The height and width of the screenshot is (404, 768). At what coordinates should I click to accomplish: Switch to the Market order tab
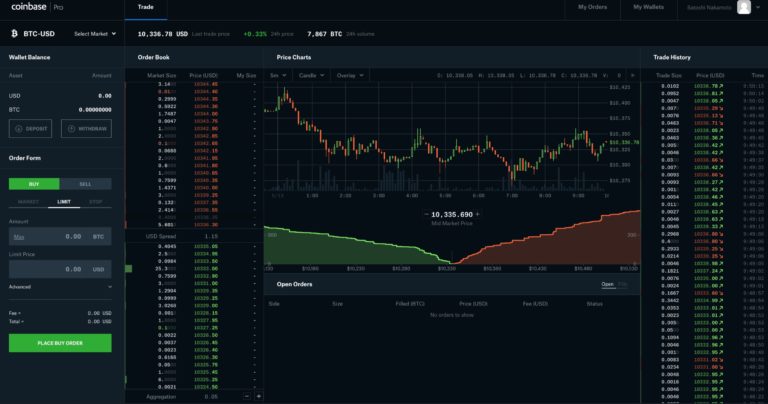[28, 202]
